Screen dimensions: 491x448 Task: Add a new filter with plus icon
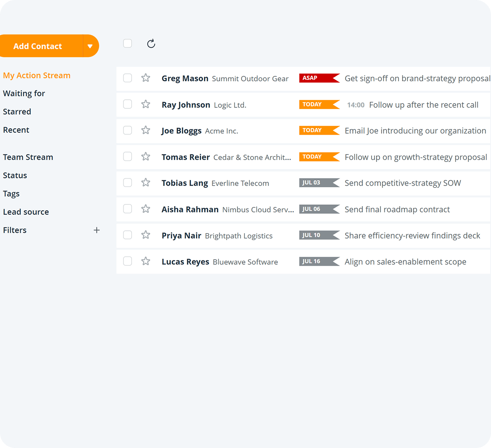click(97, 230)
